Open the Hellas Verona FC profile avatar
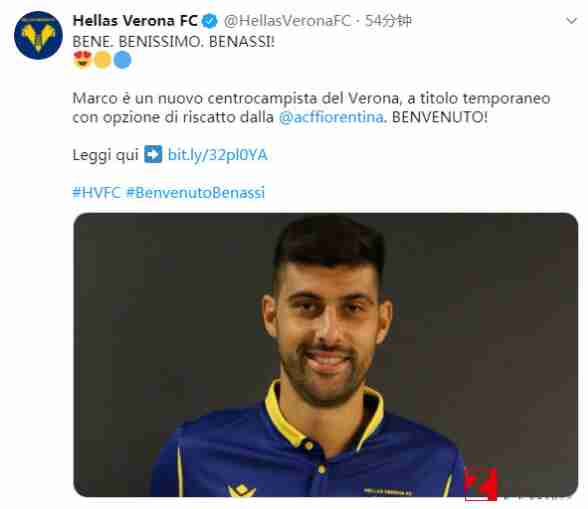Viewport: 588px width, 509px height. tap(38, 35)
